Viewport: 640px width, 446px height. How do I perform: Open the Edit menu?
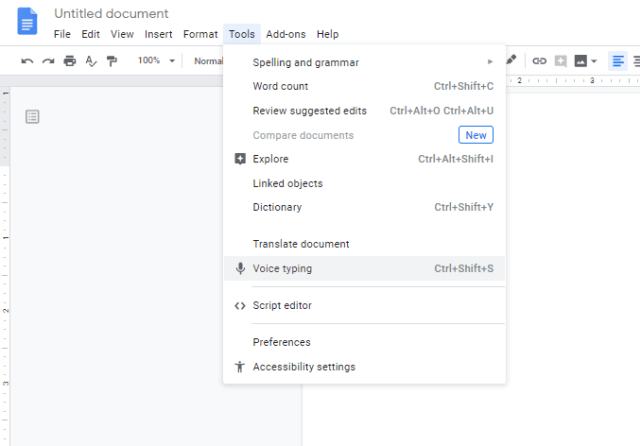pos(91,34)
